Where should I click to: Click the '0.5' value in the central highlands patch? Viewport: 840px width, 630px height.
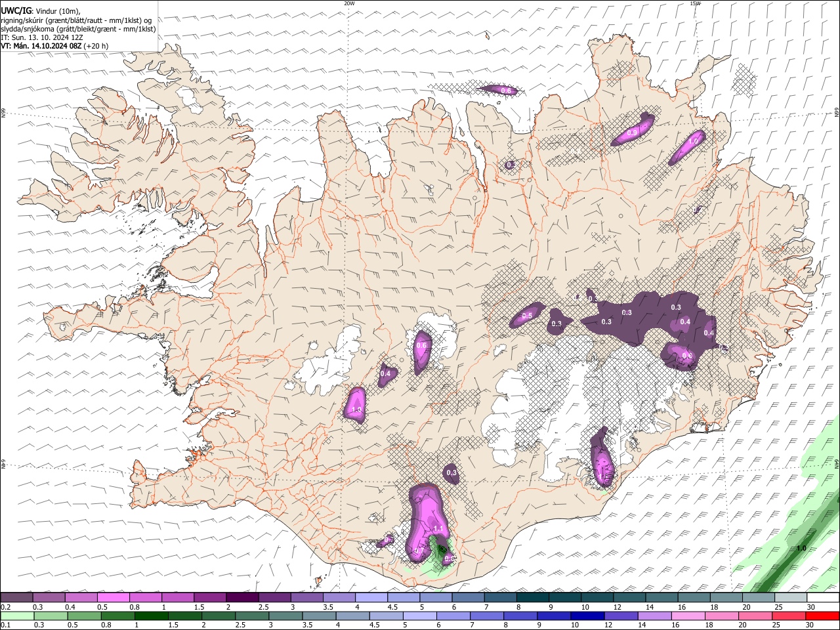(527, 316)
